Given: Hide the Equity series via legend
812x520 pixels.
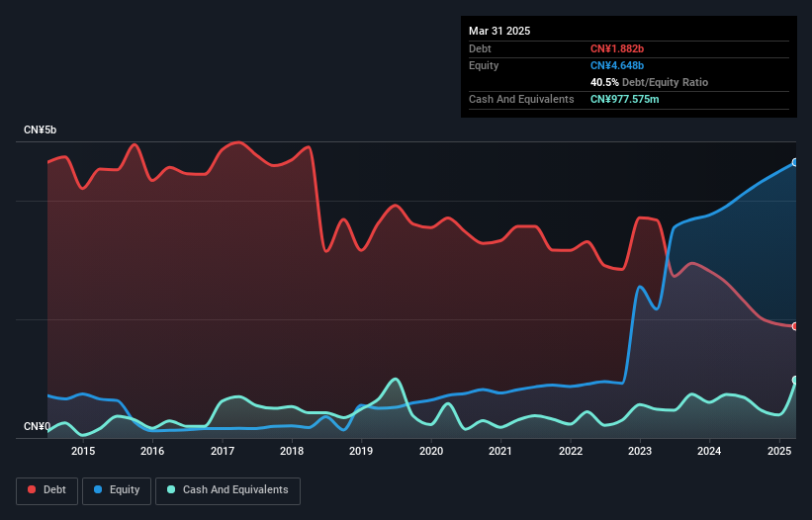Looking at the screenshot, I should (x=118, y=490).
